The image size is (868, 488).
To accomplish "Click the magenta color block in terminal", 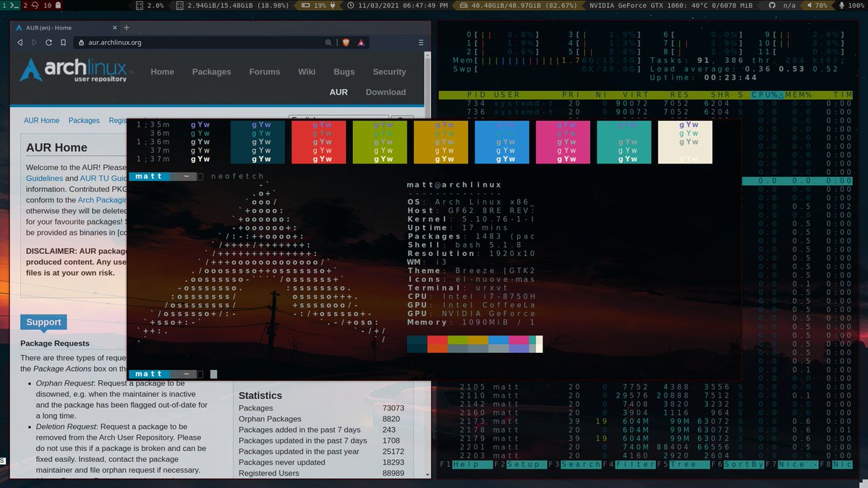I will [x=563, y=142].
